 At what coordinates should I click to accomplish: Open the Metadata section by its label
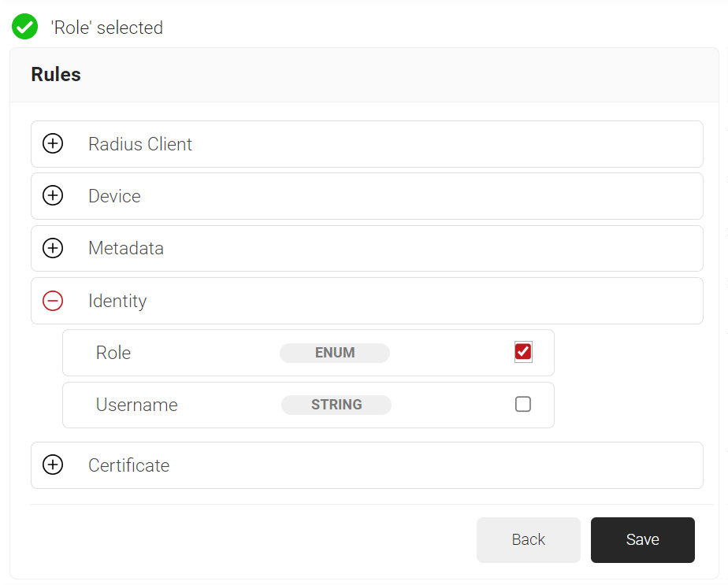(x=126, y=248)
